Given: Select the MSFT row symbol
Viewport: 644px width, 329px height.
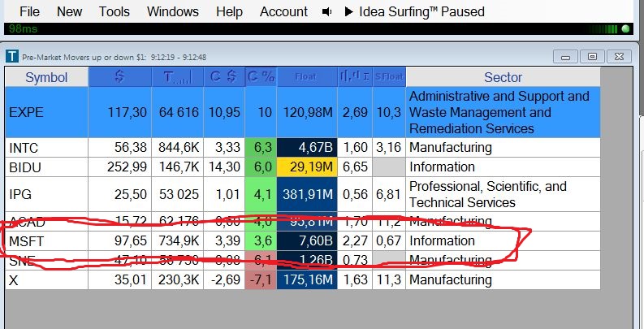Looking at the screenshot, I should [x=25, y=240].
